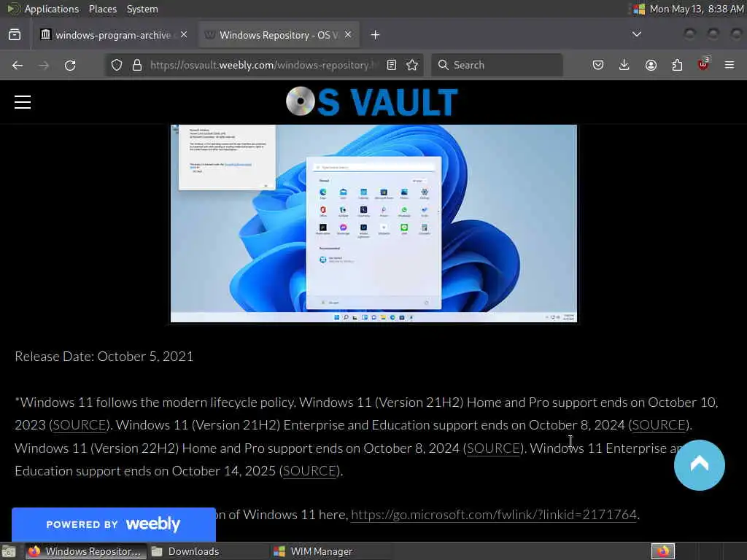Expand the list all tabs chevron

(x=636, y=34)
